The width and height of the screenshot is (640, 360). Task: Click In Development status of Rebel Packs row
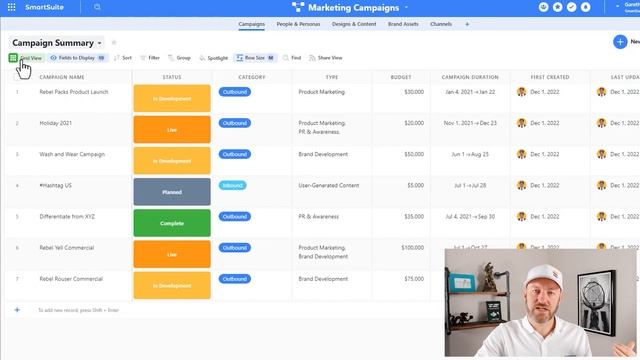(x=172, y=98)
